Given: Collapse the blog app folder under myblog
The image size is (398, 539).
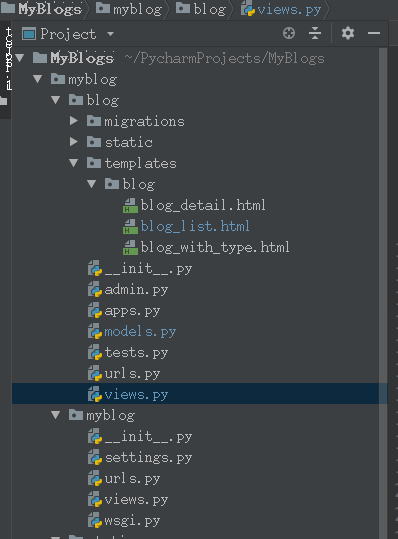Looking at the screenshot, I should point(55,100).
